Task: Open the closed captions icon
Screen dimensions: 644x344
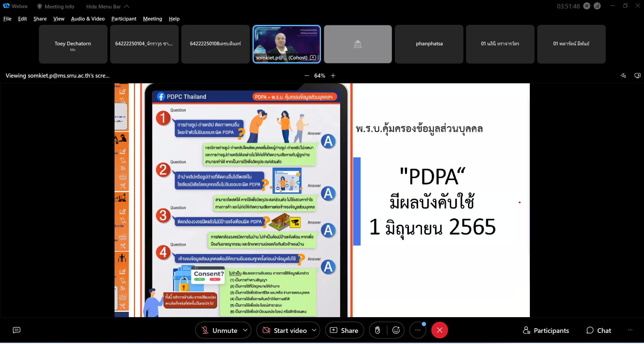Action: [16, 330]
